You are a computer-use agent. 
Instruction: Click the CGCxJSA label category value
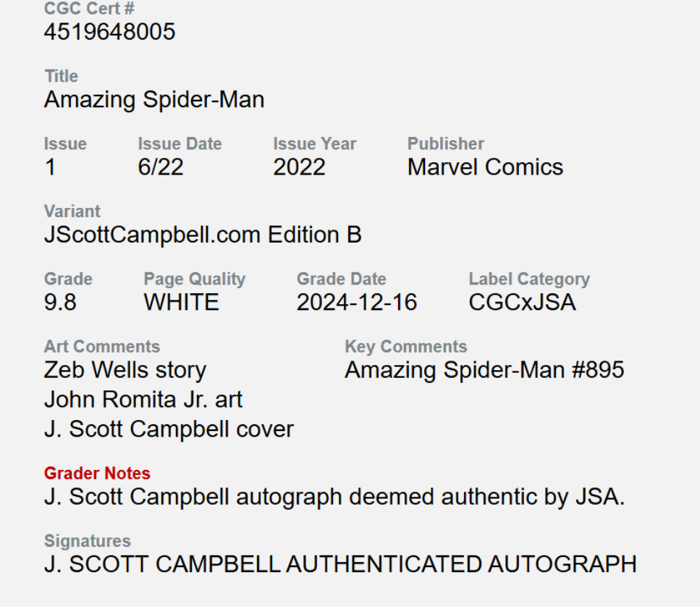point(522,303)
